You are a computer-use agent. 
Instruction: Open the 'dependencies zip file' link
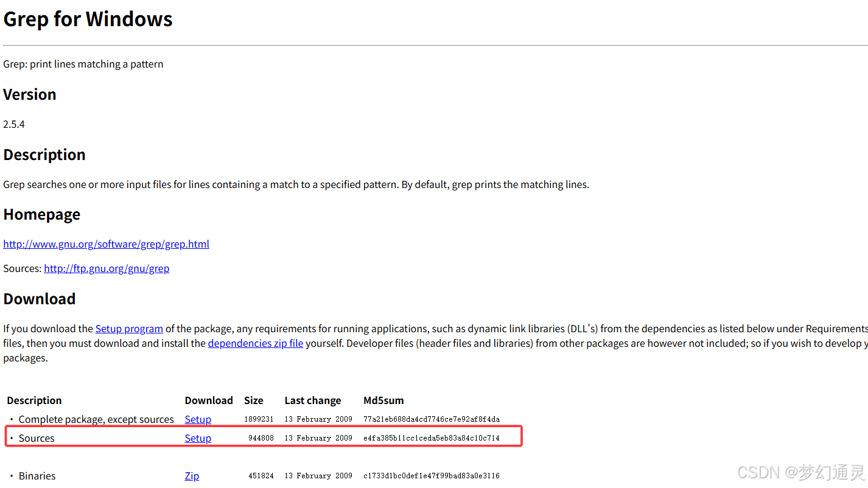tap(256, 343)
